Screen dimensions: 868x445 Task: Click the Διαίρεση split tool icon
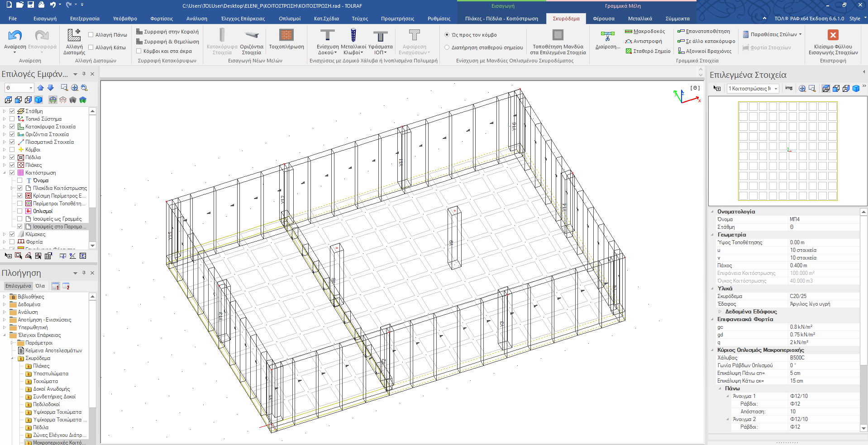607,37
